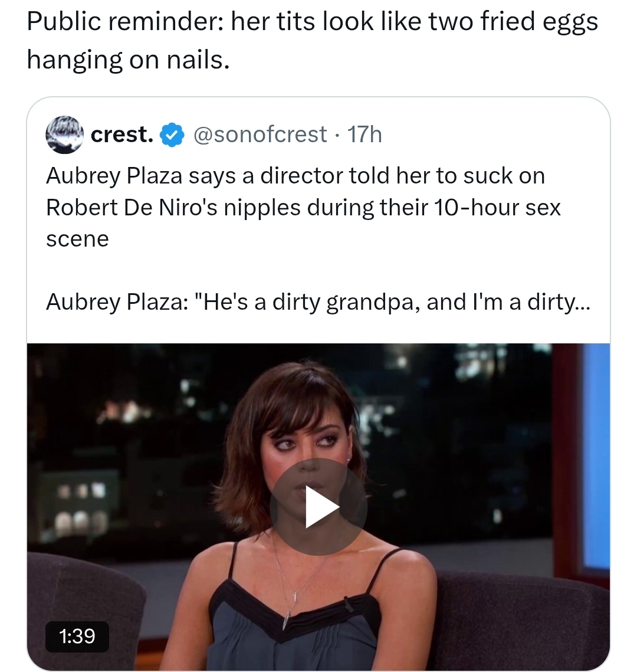Click the "crest." display name

(x=122, y=134)
